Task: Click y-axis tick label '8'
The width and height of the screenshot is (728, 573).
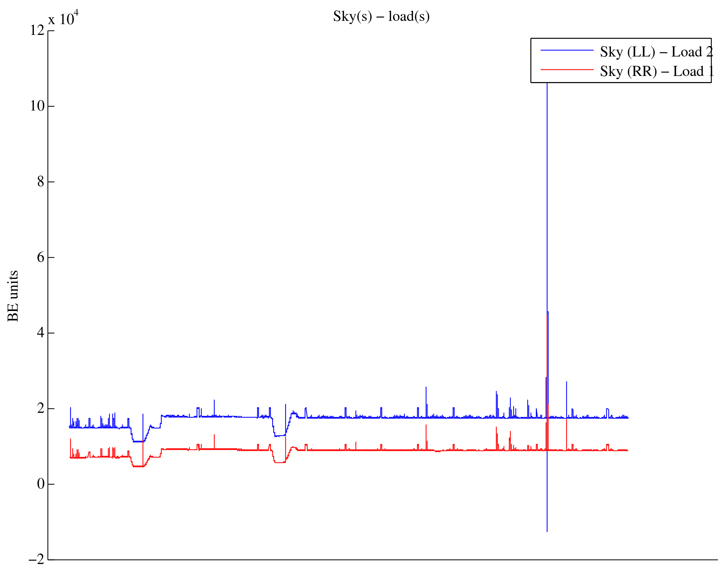Action: 41,182
